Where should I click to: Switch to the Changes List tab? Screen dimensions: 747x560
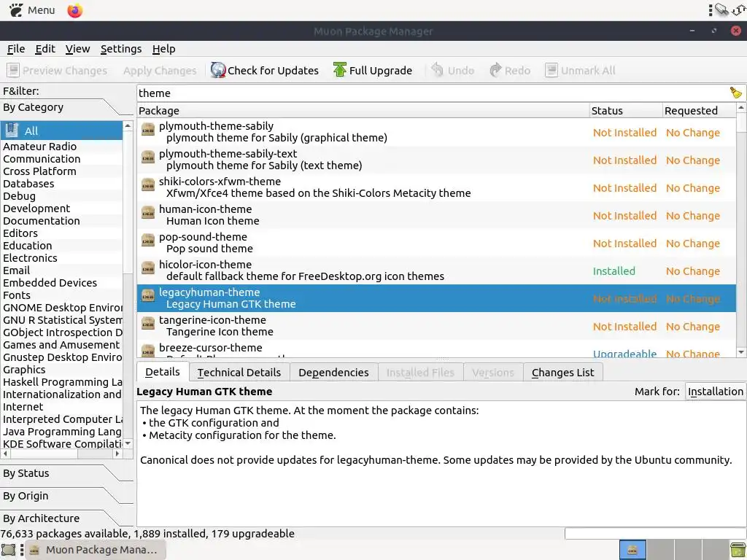(x=562, y=373)
